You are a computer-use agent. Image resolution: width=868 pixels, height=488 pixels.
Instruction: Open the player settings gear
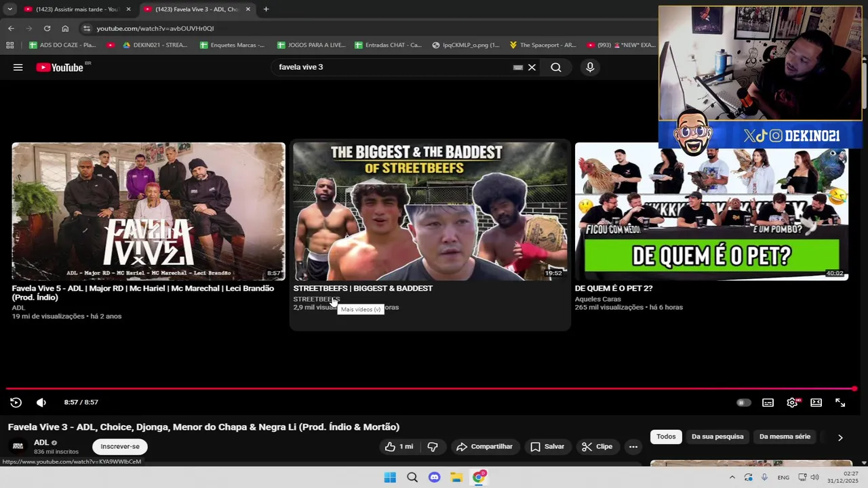coord(792,403)
